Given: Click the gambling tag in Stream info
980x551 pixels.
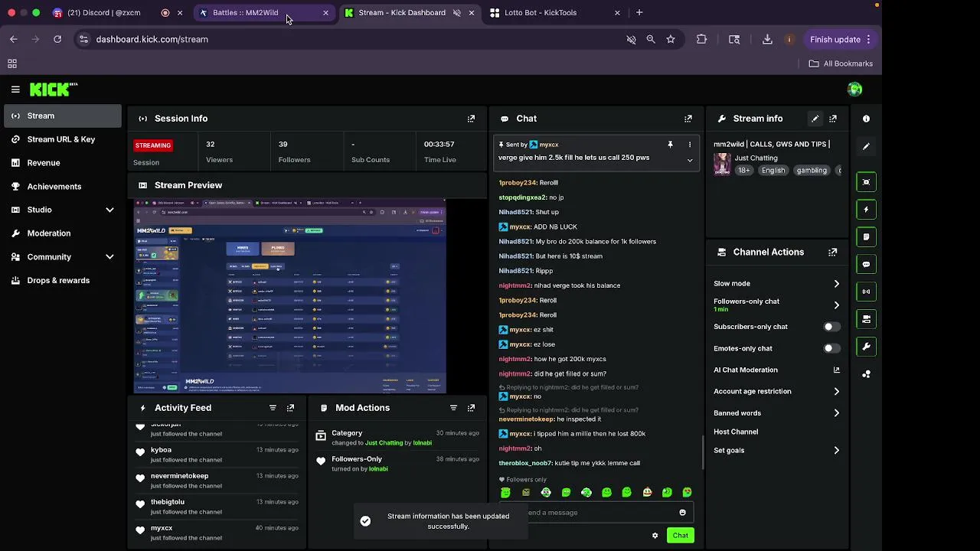Looking at the screenshot, I should pyautogui.click(x=812, y=171).
